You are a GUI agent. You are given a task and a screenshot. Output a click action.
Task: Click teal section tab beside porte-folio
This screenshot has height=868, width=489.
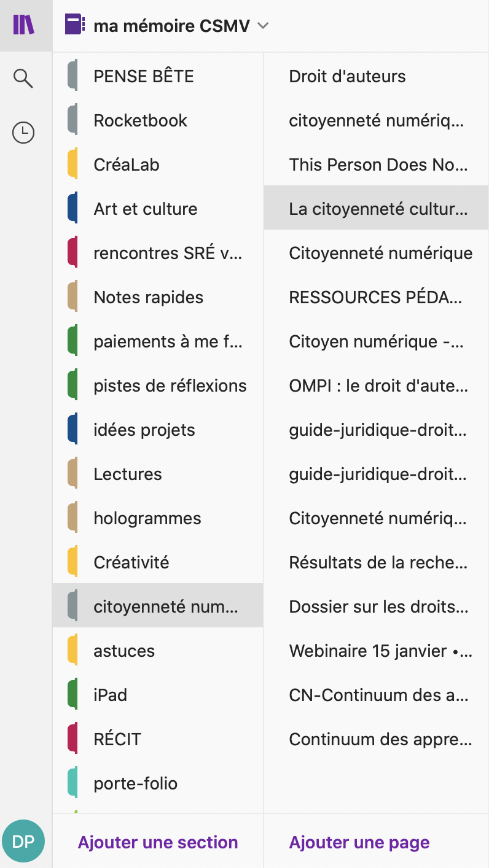[x=72, y=783]
